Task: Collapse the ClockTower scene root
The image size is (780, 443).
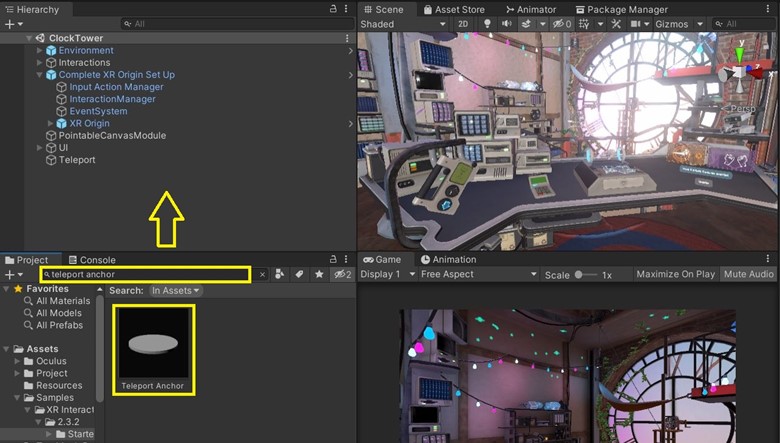Action: coord(29,38)
